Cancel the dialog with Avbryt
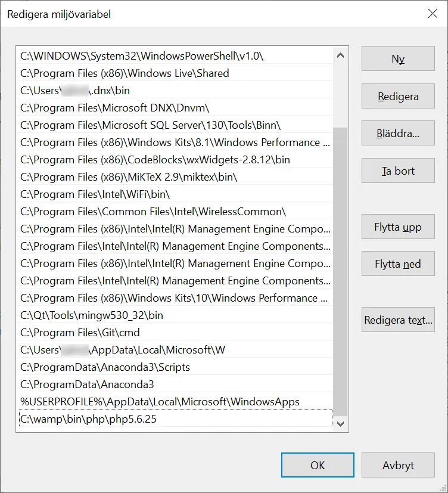 pos(398,465)
